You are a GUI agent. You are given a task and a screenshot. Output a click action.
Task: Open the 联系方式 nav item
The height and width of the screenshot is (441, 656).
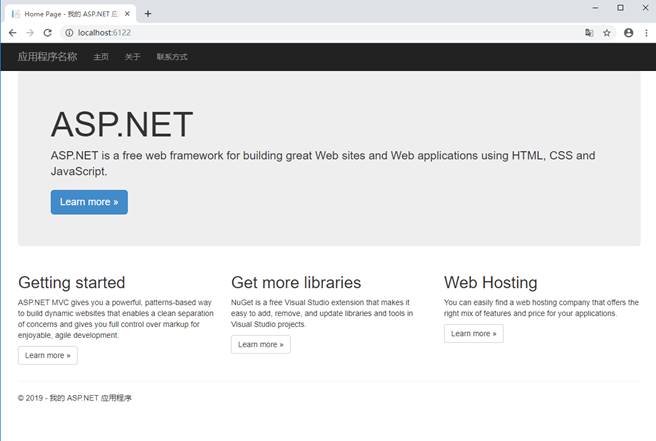[x=172, y=57]
